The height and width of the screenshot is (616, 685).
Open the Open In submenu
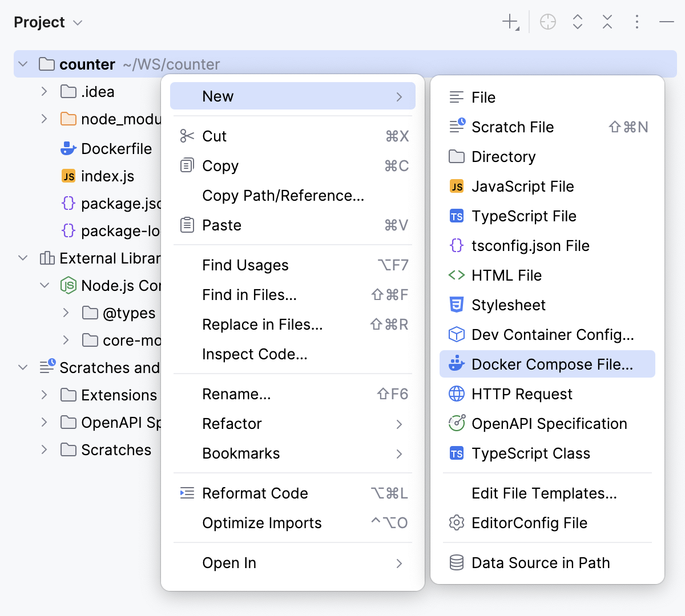(x=293, y=563)
